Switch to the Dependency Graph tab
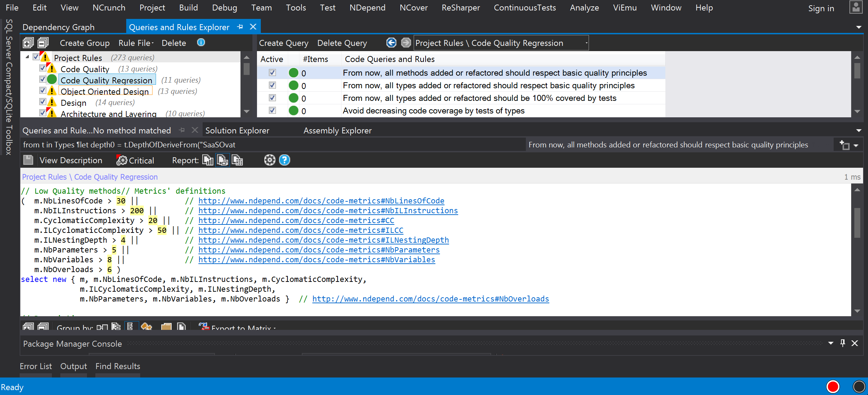 click(59, 27)
